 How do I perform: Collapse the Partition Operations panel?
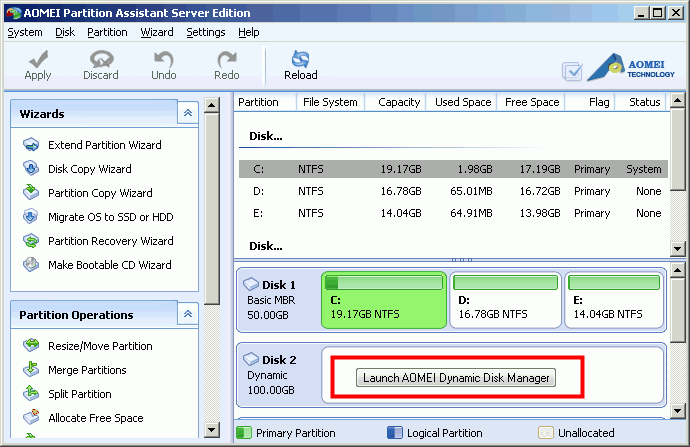[188, 314]
